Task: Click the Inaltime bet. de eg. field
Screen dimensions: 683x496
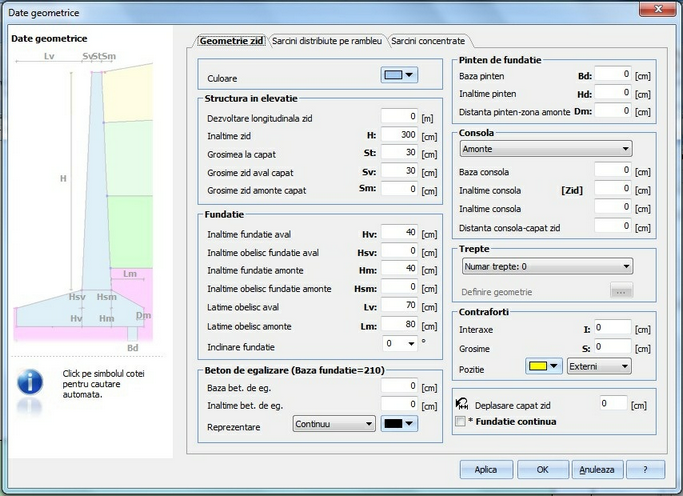Action: pyautogui.click(x=399, y=404)
